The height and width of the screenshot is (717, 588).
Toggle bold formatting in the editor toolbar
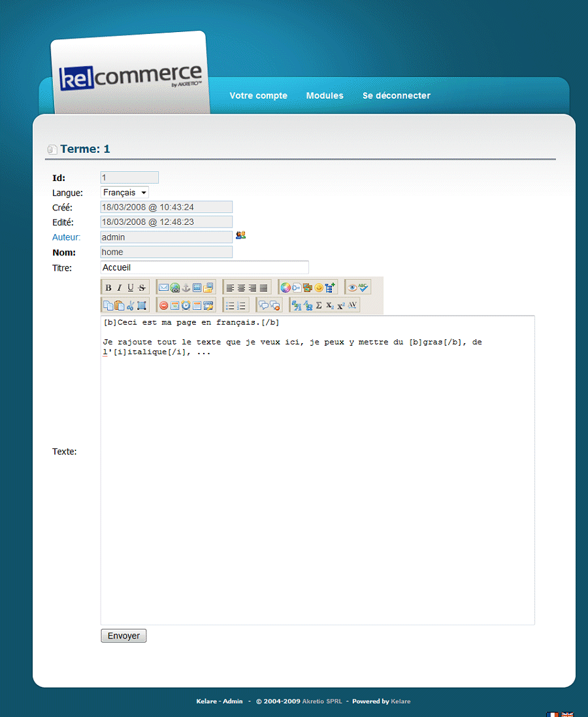pos(108,288)
